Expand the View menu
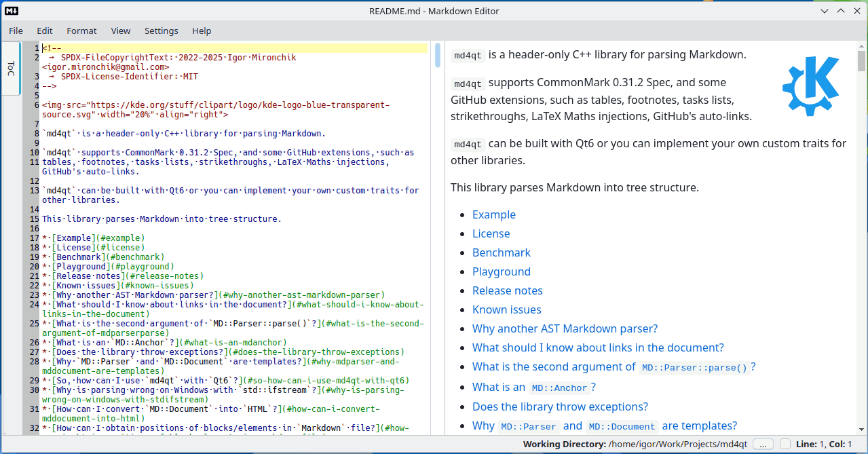868x454 pixels. pos(121,31)
